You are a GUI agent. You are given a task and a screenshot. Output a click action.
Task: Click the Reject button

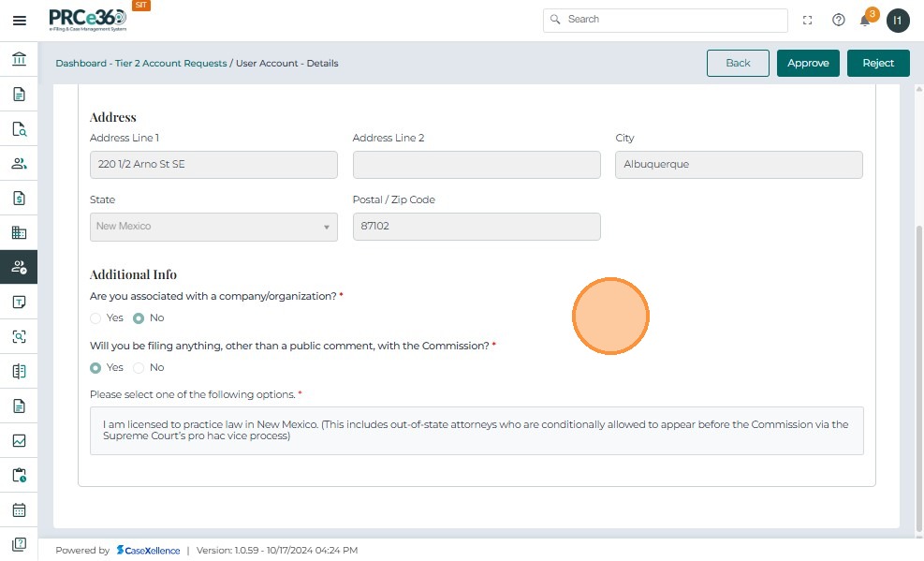coord(878,63)
